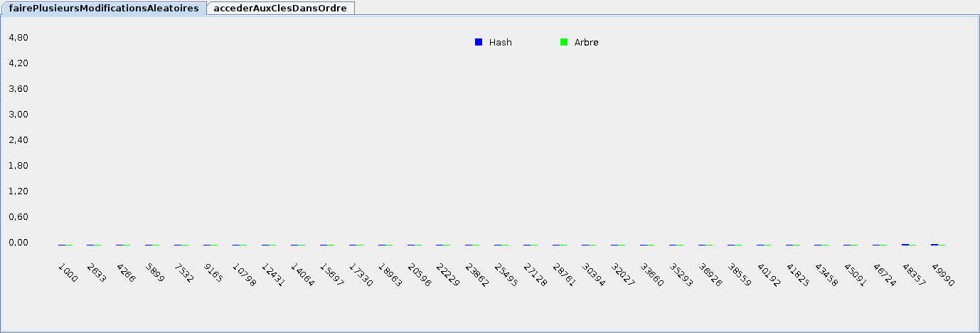The image size is (980, 333).
Task: Click the 28761 x-axis label
Action: tap(565, 274)
